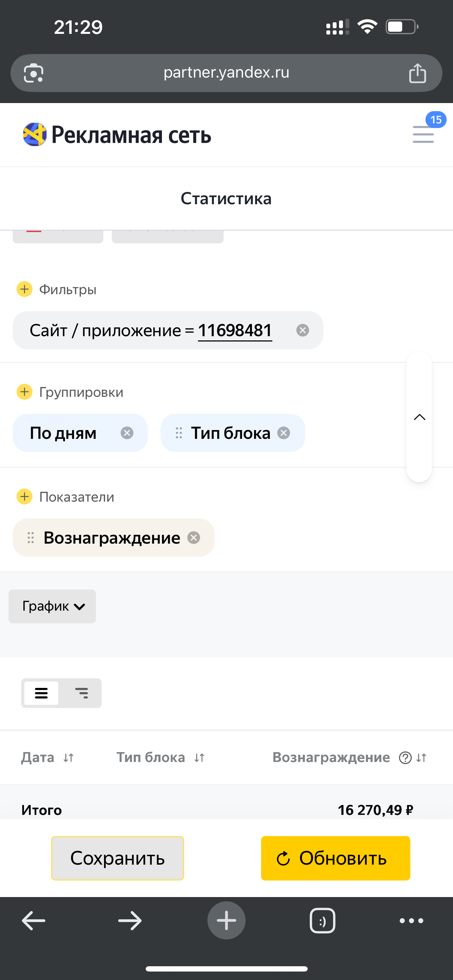Switch to flat table view
The width and height of the screenshot is (453, 980).
pos(42,693)
